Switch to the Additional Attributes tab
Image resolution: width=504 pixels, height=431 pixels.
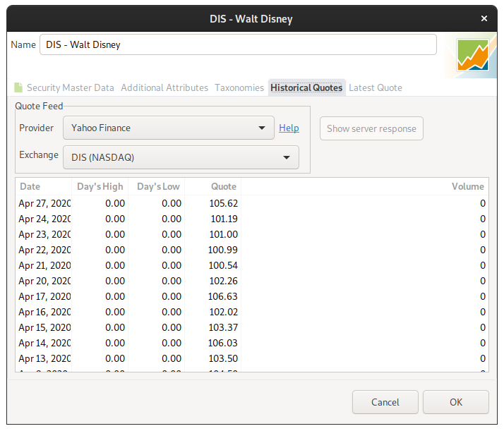click(x=164, y=87)
